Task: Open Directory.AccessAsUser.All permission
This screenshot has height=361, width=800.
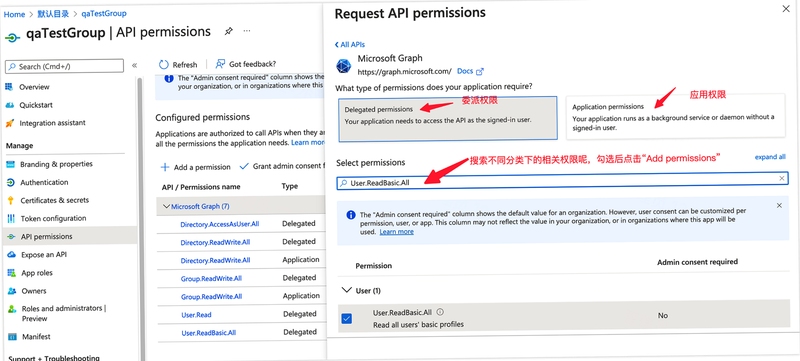Action: [x=219, y=224]
